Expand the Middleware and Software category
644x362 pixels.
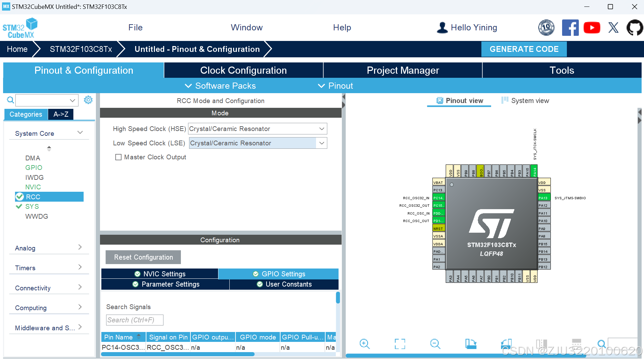click(x=49, y=328)
